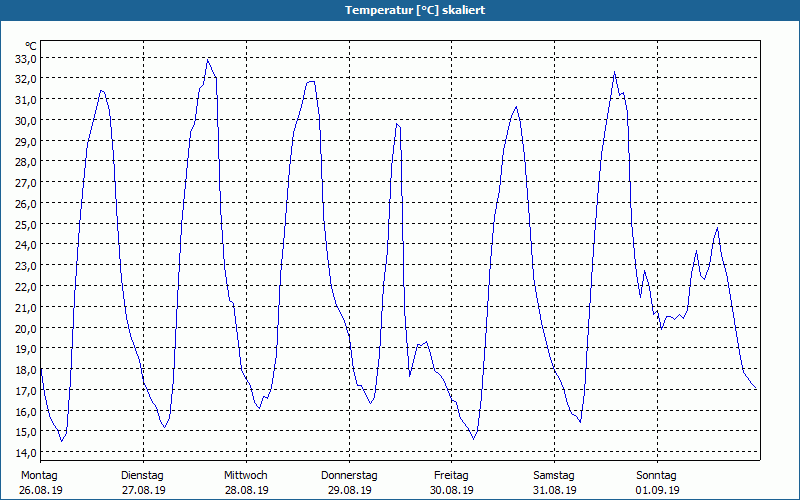The width and height of the screenshot is (800, 500).
Task: Select the 15,0 axis value
Action: (26, 432)
